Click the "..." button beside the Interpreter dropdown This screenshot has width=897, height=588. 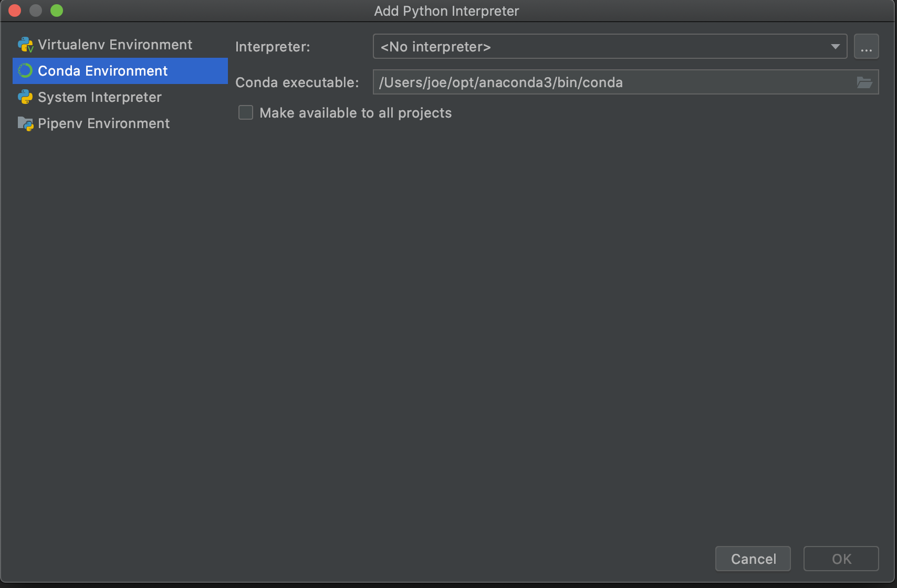(867, 46)
